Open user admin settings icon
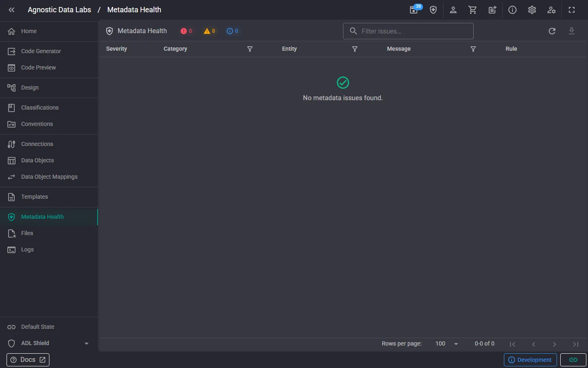Screen dimensions: 588x368 click(552, 10)
